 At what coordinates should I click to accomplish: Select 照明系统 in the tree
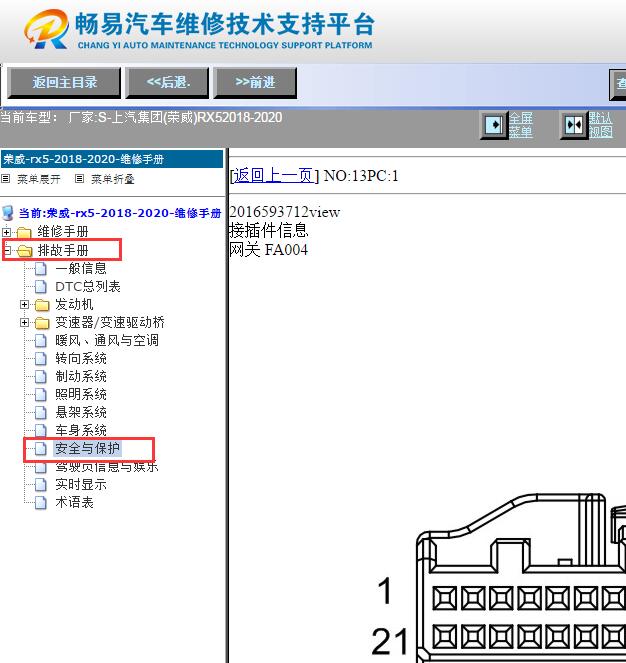coord(81,395)
